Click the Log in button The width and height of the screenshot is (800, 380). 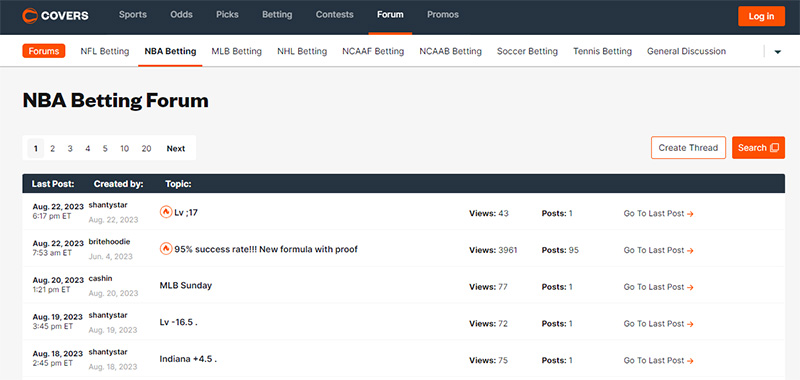[761, 16]
